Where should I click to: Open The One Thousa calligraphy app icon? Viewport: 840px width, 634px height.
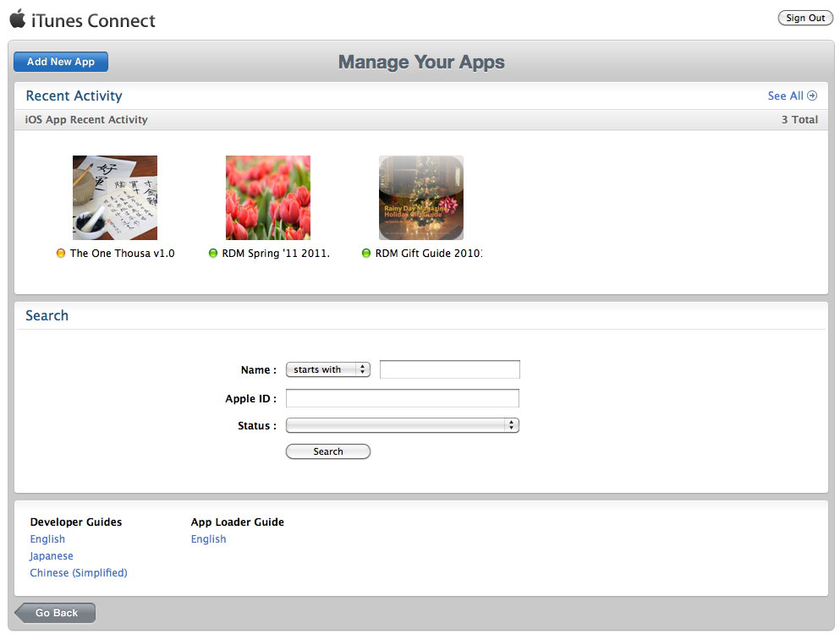[x=115, y=198]
